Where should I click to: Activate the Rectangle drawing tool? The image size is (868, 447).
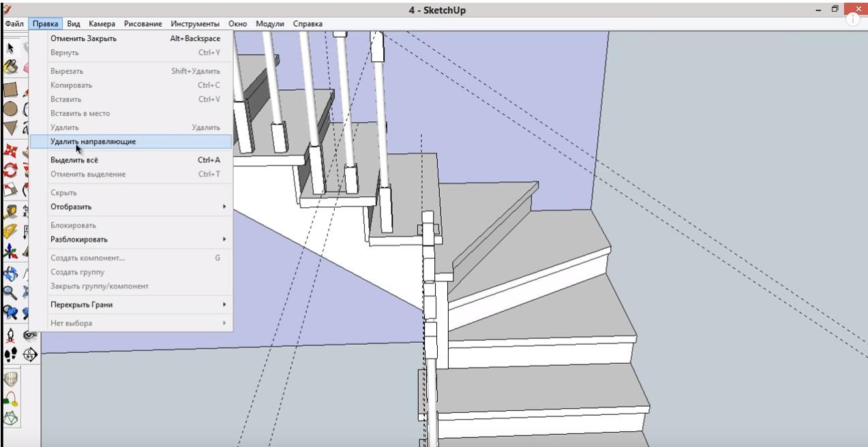coord(10,89)
